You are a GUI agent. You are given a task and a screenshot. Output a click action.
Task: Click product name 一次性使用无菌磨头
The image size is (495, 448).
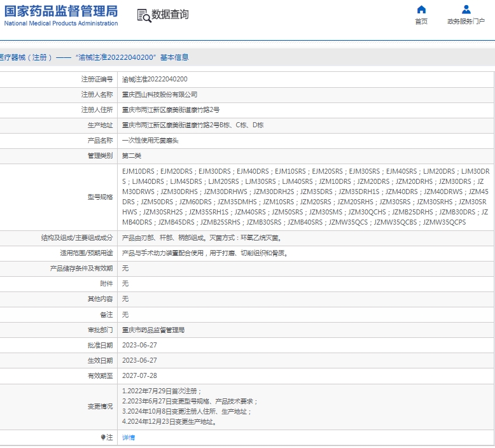click(x=150, y=141)
